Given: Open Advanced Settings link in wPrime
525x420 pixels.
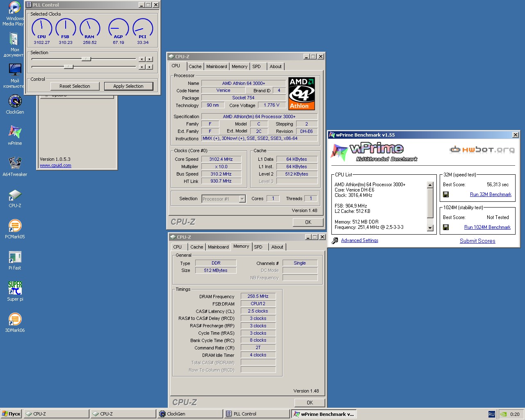Looking at the screenshot, I should tap(360, 240).
